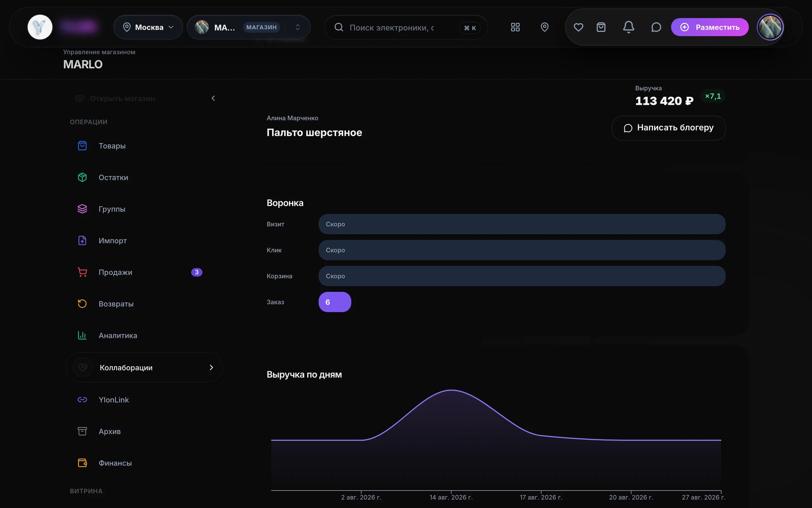Click the search magnifier icon
Image resolution: width=812 pixels, height=508 pixels.
pos(339,27)
